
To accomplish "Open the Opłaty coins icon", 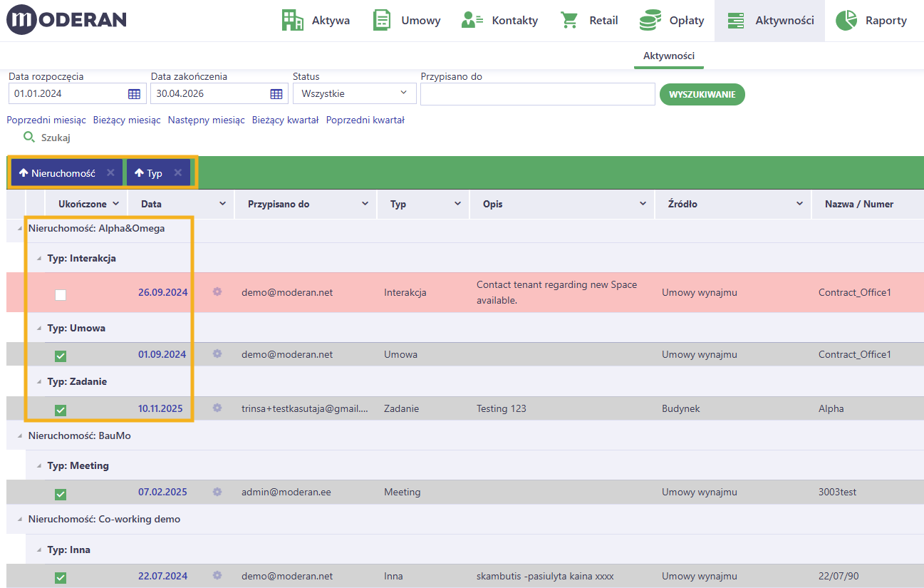I will [650, 20].
